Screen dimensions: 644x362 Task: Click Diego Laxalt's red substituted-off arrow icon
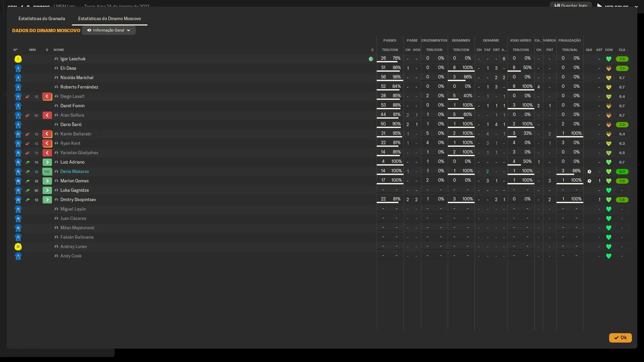(47, 97)
